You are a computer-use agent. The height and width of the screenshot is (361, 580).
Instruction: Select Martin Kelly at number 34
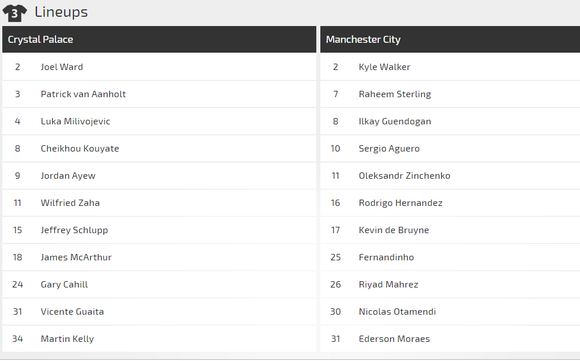[x=67, y=339]
